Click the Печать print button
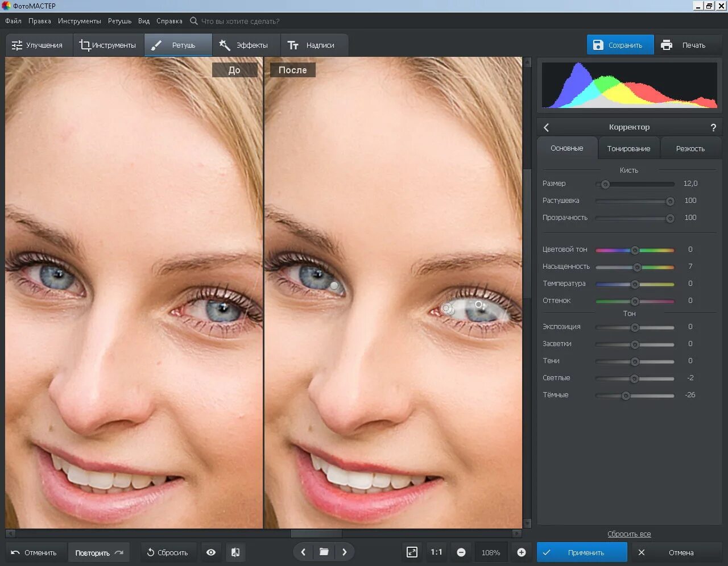728x566 pixels. point(688,45)
